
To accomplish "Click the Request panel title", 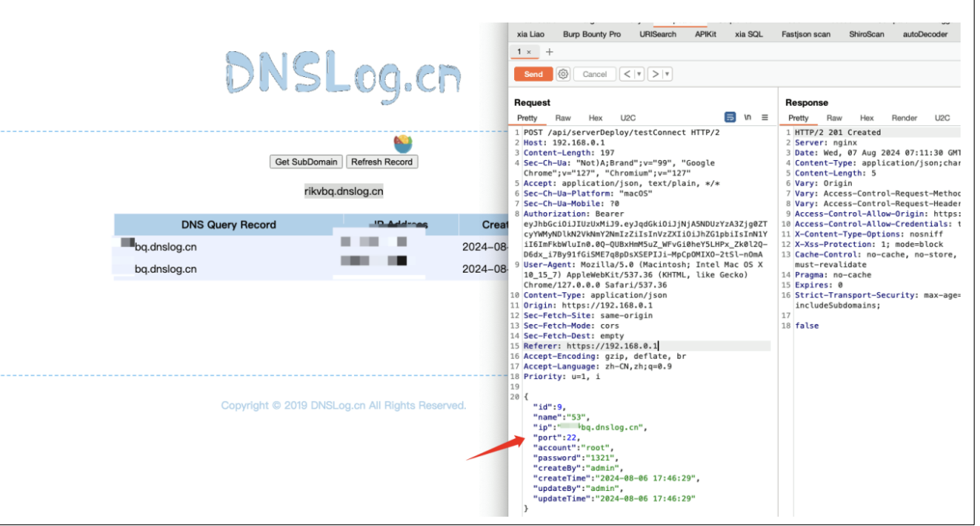I will pos(532,103).
